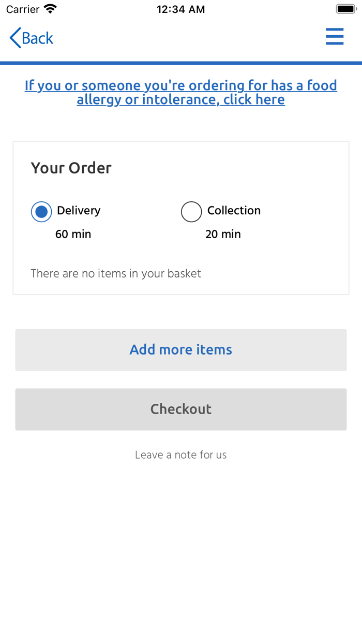362x644 pixels.
Task: Tap the blue divider under navigation bar
Action: (x=181, y=63)
